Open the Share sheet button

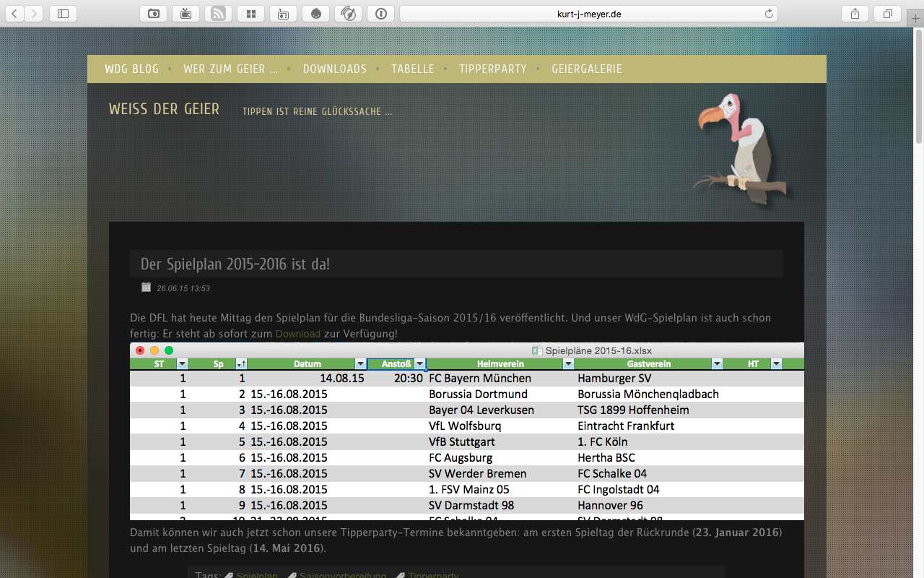coord(855,13)
